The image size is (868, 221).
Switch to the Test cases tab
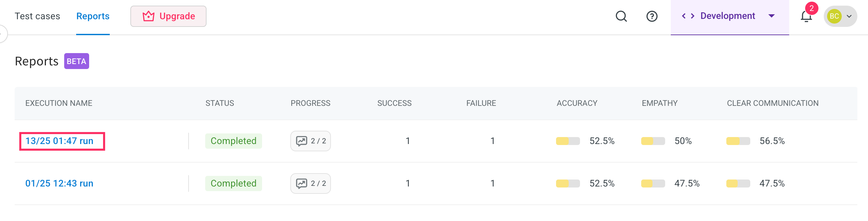click(x=37, y=16)
